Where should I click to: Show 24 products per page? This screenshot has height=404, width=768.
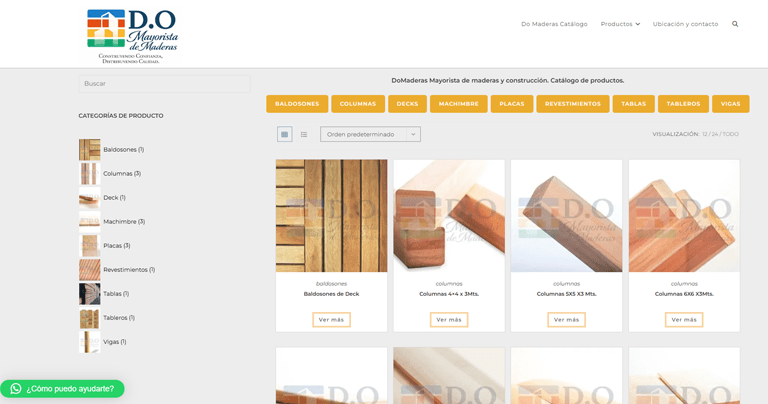pyautogui.click(x=715, y=134)
